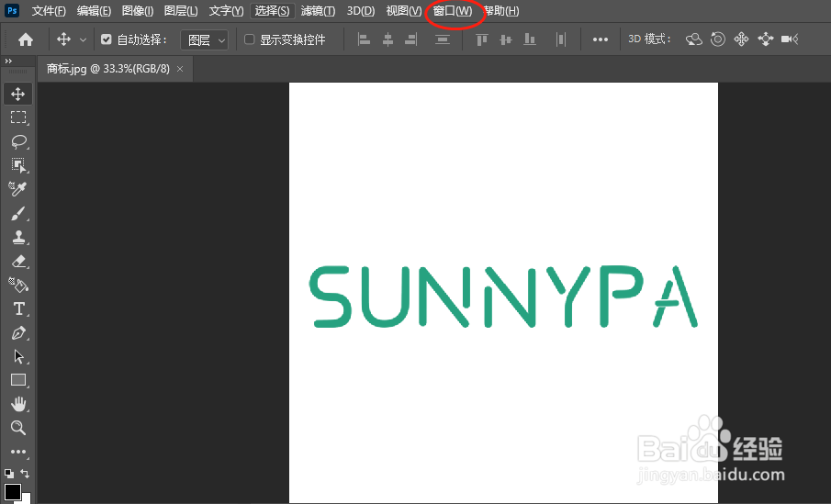Distribute horizontally icon in options bar
Image resolution: width=831 pixels, height=504 pixels.
point(561,39)
